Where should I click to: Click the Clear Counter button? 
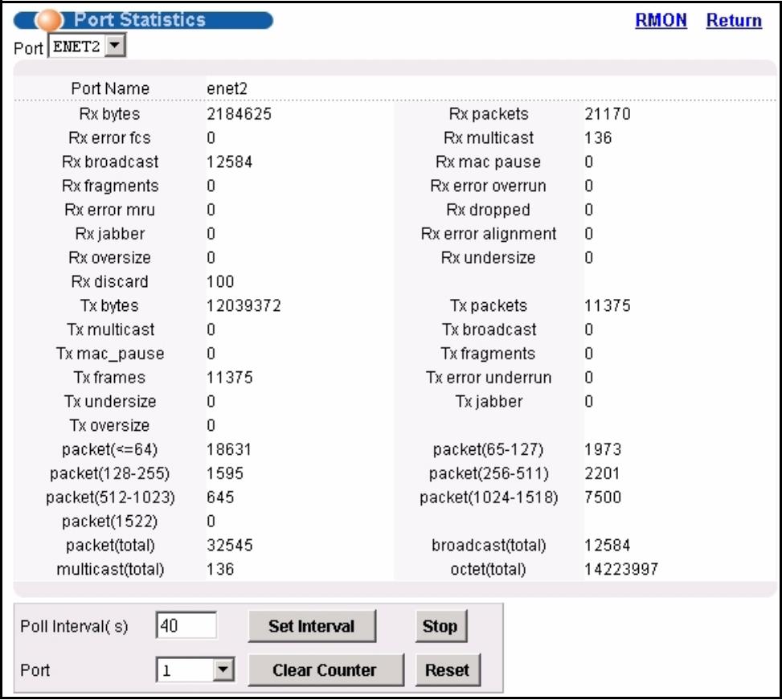325,670
